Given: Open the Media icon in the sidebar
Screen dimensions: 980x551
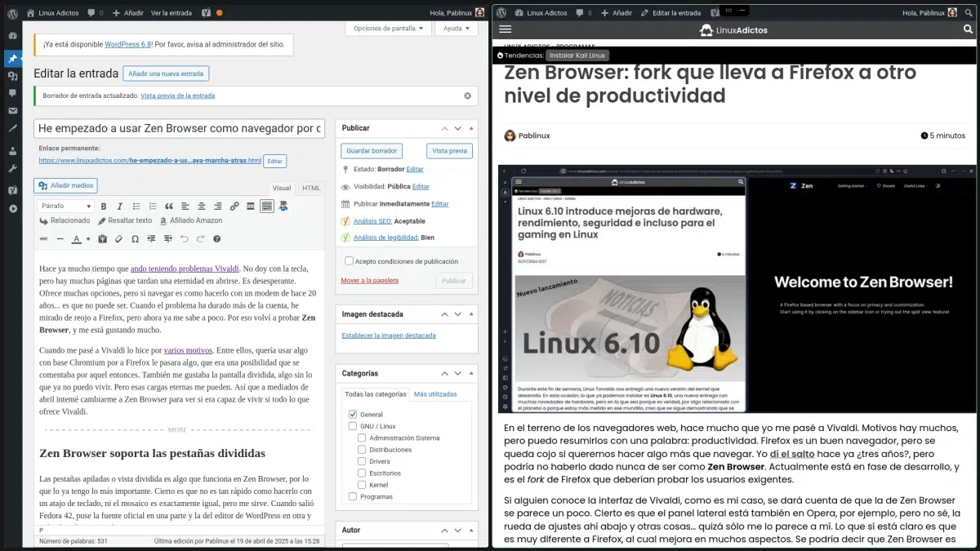Looking at the screenshot, I should (12, 76).
